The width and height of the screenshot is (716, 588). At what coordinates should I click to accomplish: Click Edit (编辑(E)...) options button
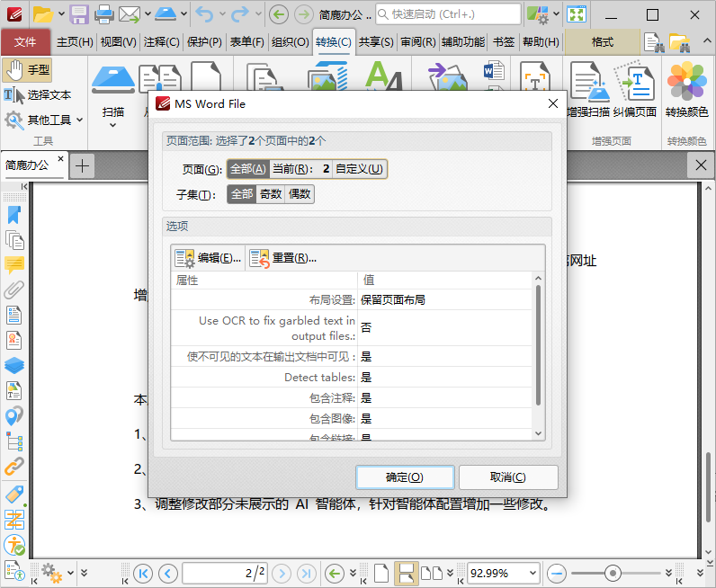(x=208, y=258)
